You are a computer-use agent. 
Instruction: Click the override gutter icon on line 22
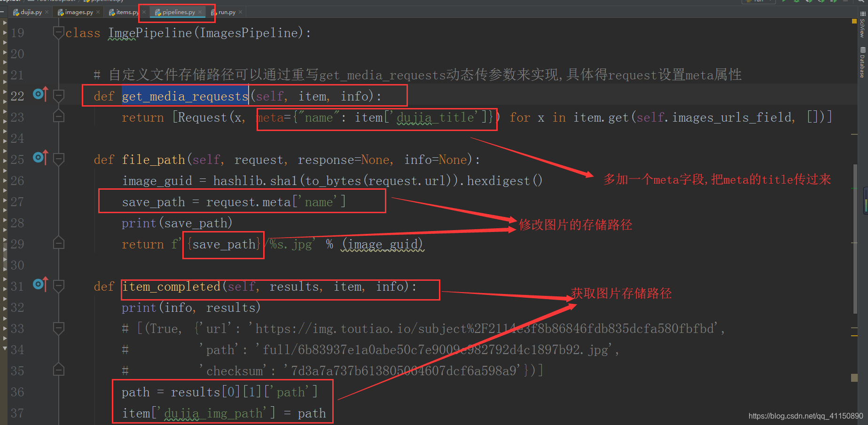(x=40, y=94)
